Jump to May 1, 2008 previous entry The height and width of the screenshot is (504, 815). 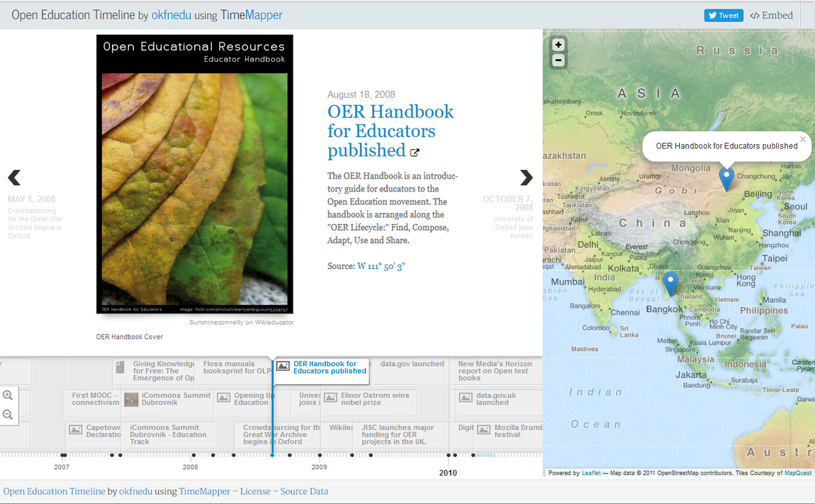pos(35,217)
